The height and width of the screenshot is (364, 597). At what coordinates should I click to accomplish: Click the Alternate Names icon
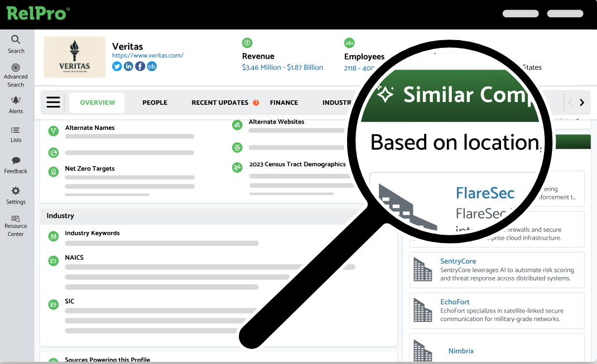click(x=54, y=131)
